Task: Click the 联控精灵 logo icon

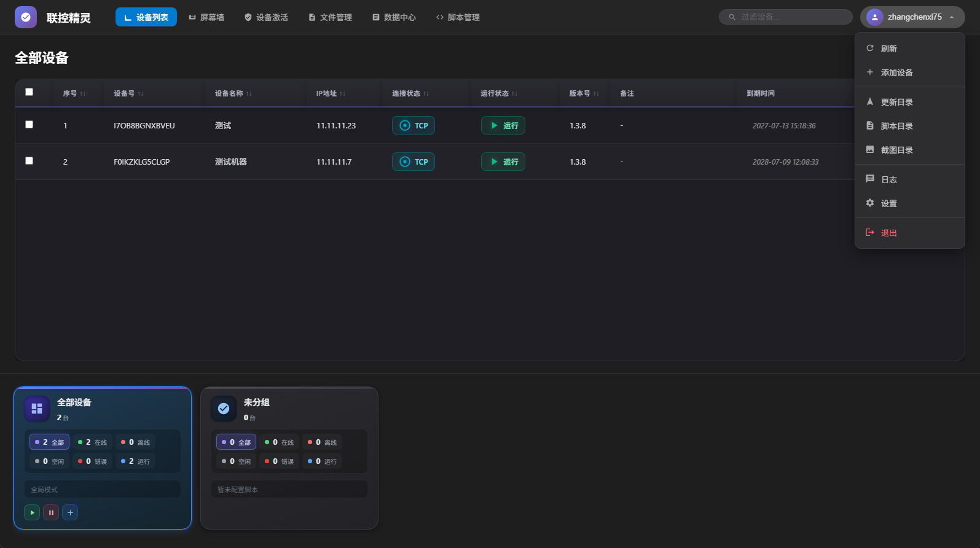Action: coord(26,17)
